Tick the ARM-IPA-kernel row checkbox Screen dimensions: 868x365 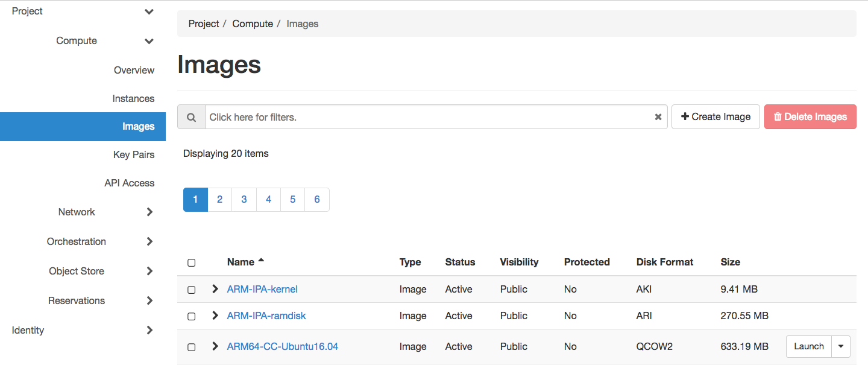[191, 290]
